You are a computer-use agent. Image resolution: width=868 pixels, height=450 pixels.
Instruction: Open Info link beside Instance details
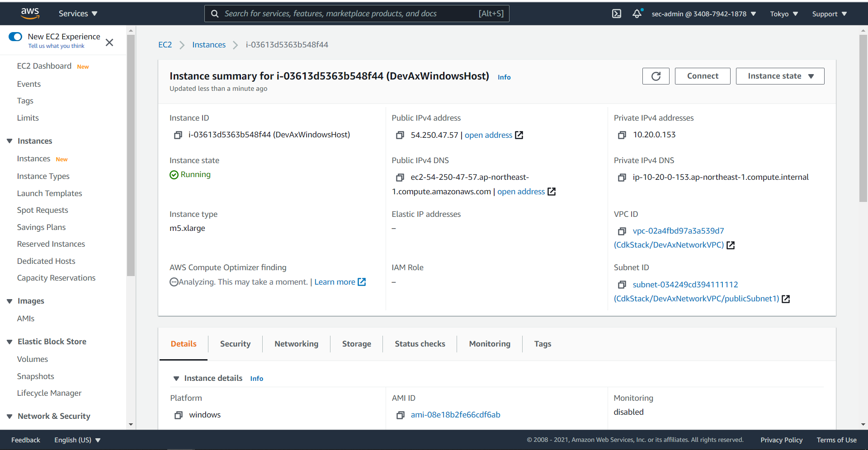[x=257, y=379]
